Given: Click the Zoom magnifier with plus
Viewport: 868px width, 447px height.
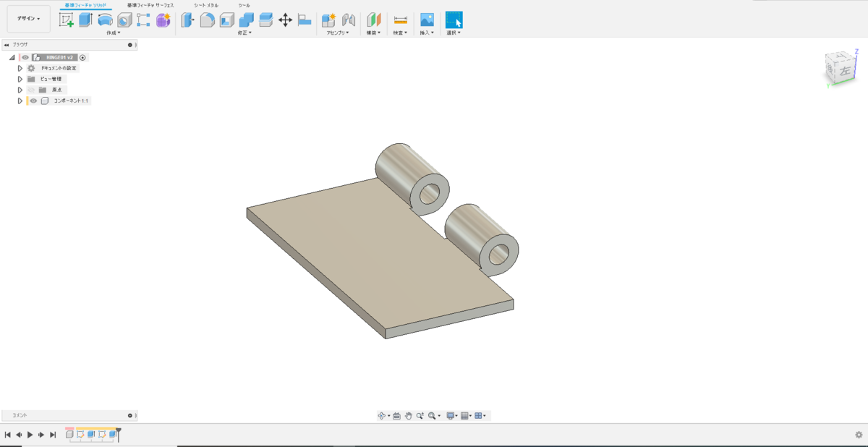Looking at the screenshot, I should [420, 416].
